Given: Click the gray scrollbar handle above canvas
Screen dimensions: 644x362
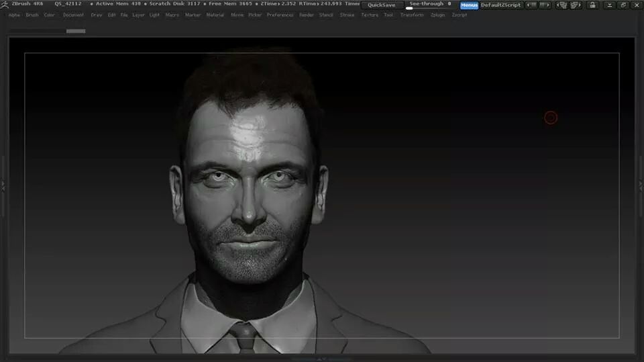Looking at the screenshot, I should [x=76, y=31].
